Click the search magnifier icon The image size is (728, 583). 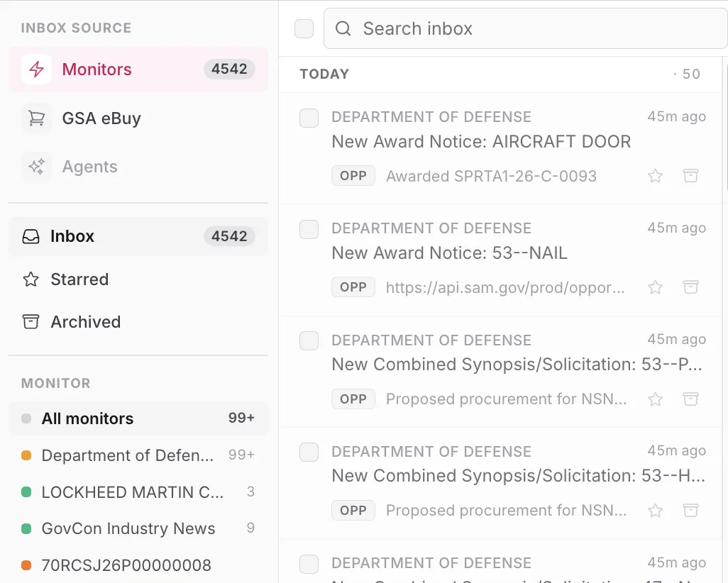tap(343, 29)
